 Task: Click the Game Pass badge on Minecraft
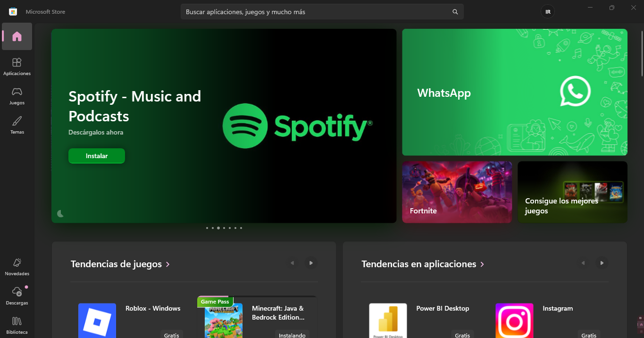pos(215,302)
